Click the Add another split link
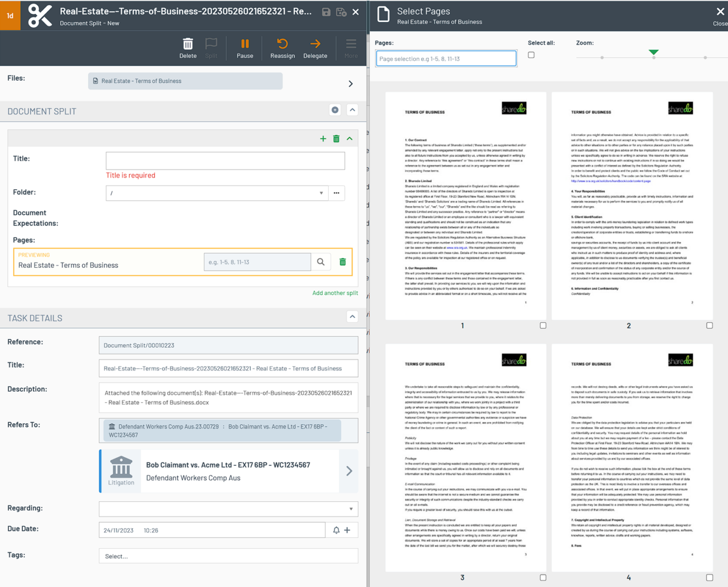 coord(335,293)
